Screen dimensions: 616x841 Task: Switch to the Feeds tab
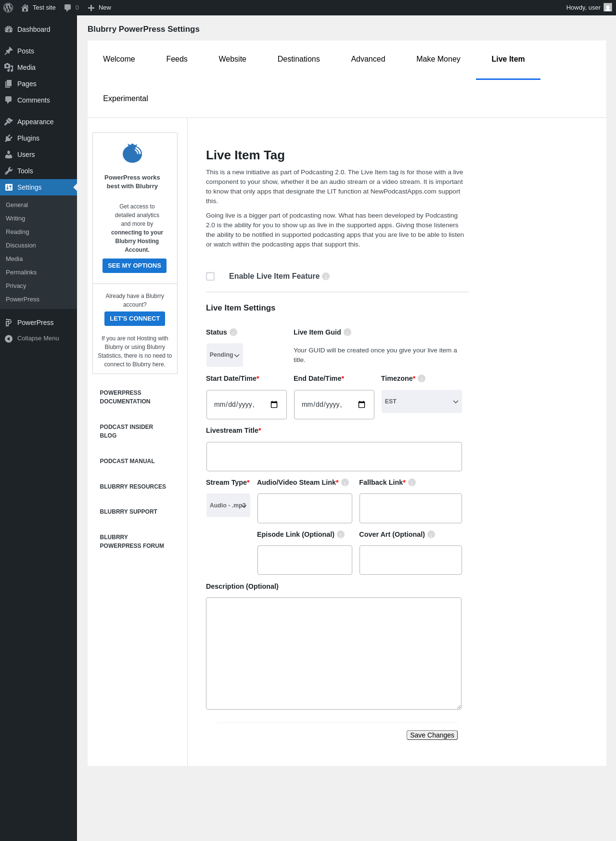pyautogui.click(x=177, y=59)
